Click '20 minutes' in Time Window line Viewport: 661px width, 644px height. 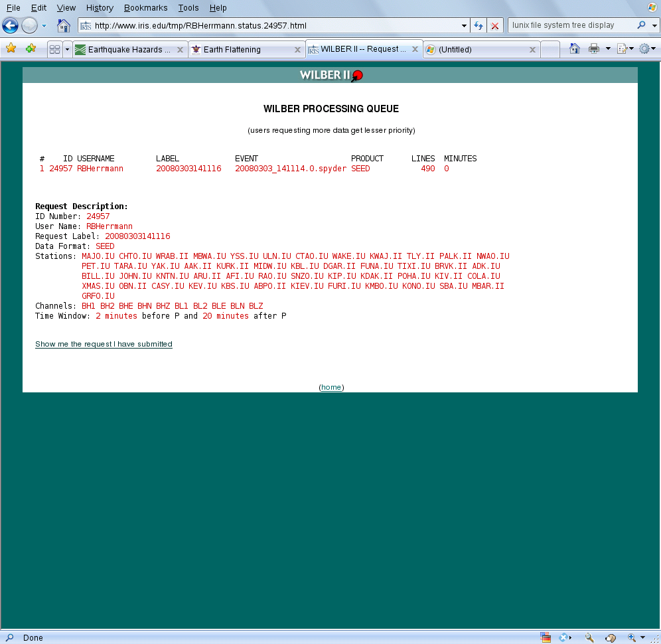click(x=226, y=316)
